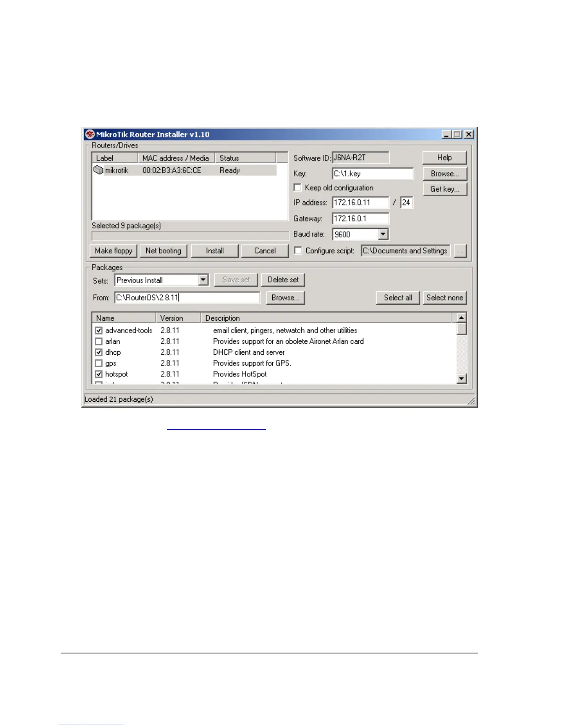This screenshot has width=563, height=728.
Task: Click the Key path input field
Action: (x=373, y=174)
